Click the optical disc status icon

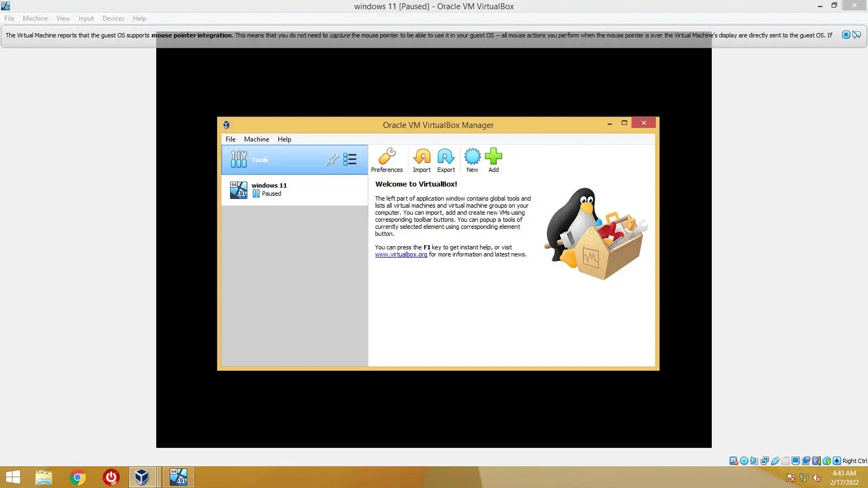[744, 461]
